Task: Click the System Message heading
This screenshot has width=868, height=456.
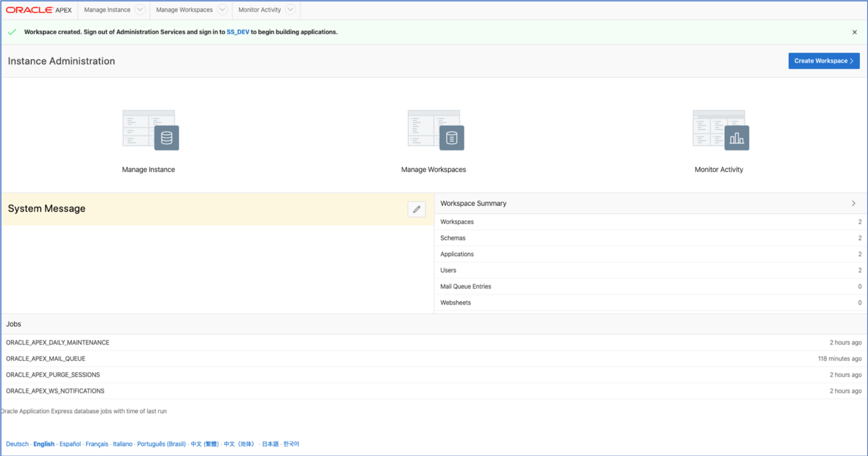Action: tap(47, 209)
